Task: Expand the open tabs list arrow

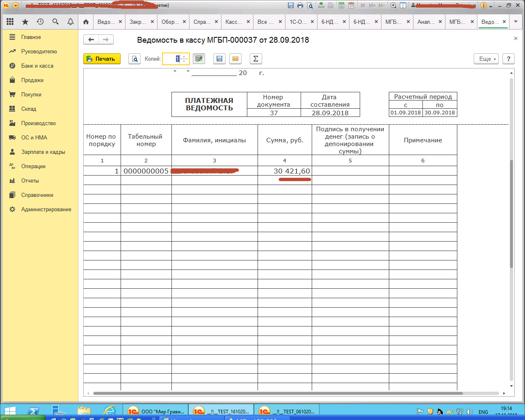Action: 516,22
